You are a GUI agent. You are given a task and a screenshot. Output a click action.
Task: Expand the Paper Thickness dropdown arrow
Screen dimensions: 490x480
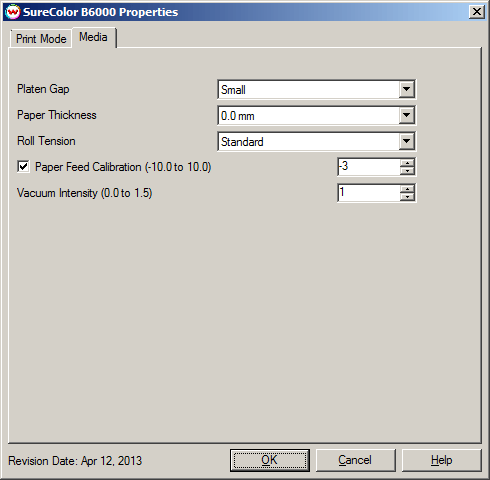(406, 115)
